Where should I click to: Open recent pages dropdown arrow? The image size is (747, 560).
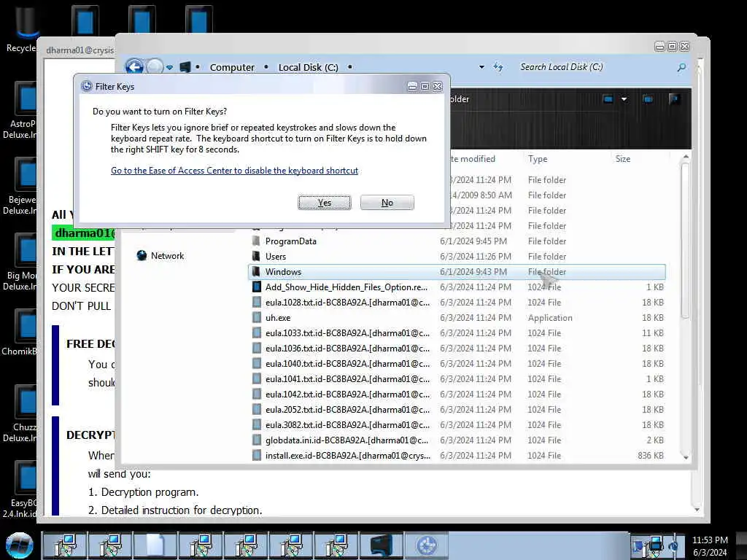(169, 68)
